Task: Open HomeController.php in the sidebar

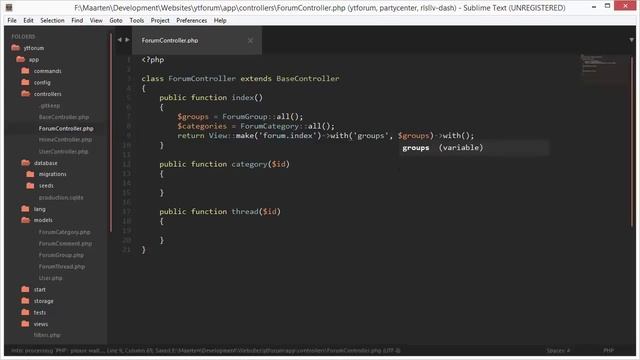Action: [65, 140]
